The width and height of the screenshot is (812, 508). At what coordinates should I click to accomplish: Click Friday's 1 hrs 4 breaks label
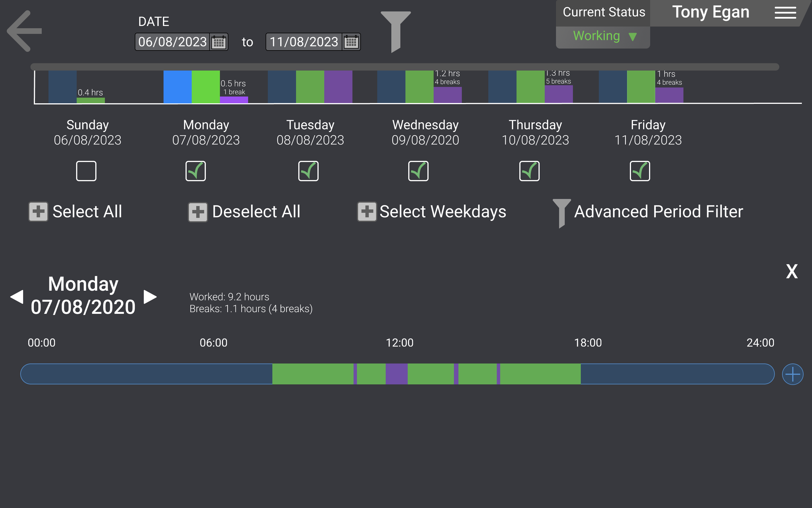tap(669, 78)
